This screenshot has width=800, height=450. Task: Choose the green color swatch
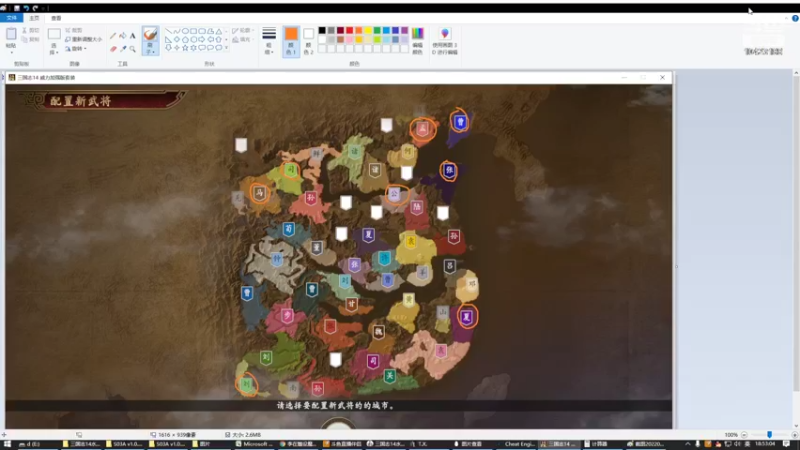[377, 31]
